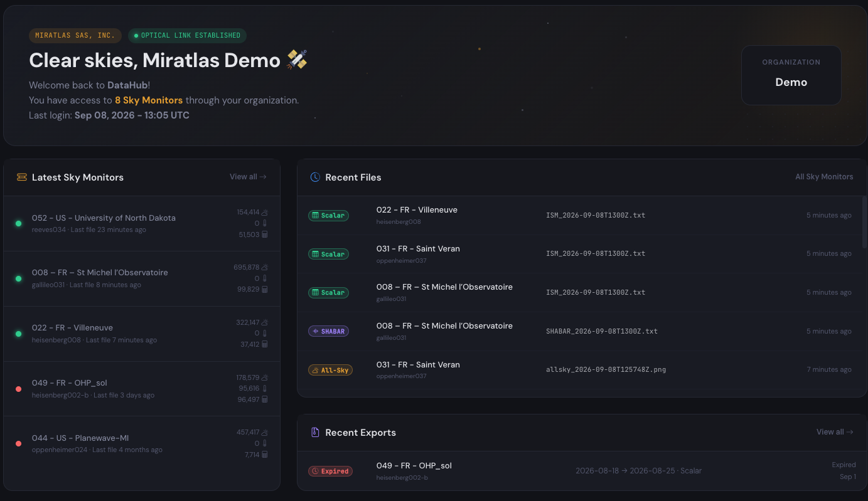The image size is (868, 501).
Task: Click the satellite emoji after Miratlas Demo
Action: click(297, 60)
